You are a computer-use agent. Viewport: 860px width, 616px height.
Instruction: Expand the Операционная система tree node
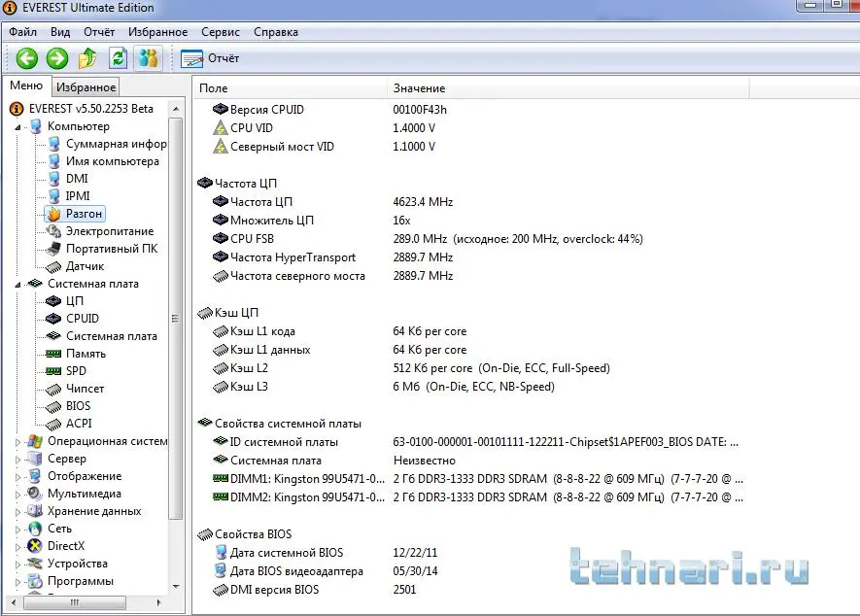pos(17,441)
